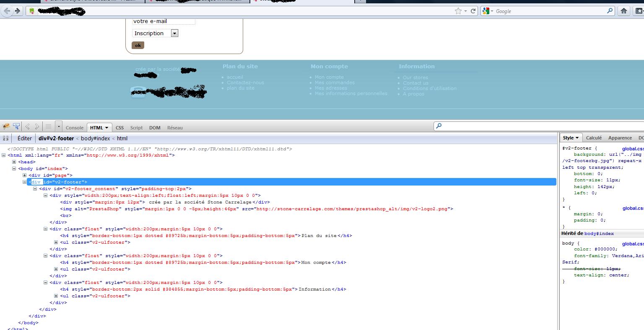Bookmark this page with the star icon

tap(458, 11)
